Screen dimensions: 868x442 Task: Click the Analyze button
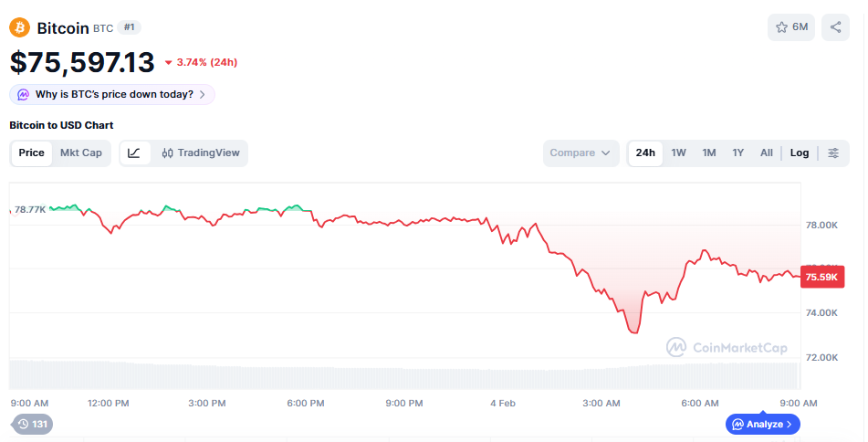758,425
